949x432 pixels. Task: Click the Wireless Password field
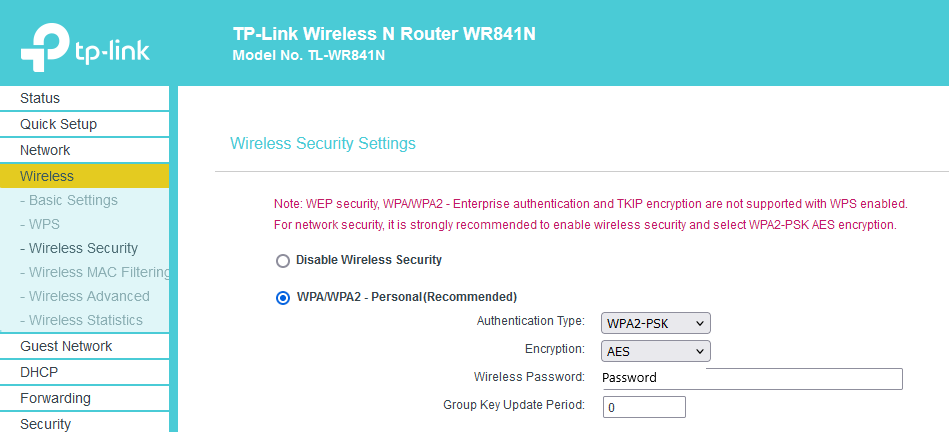point(752,378)
